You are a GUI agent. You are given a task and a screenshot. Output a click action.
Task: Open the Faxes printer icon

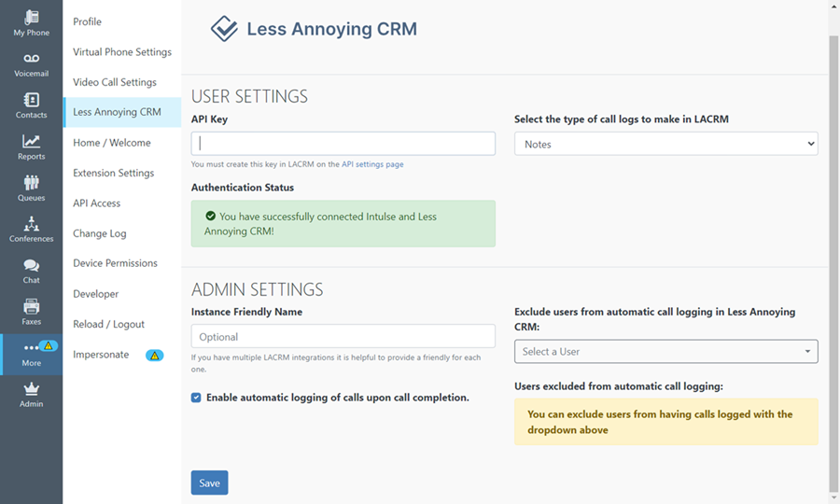[31, 306]
